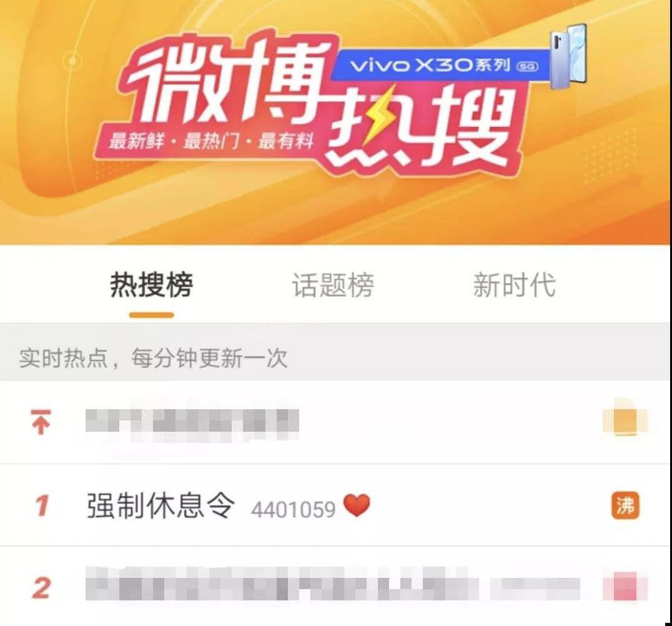Viewport: 672px width, 626px height.
Task: Tap the blurred pink badge on row 2
Action: [x=625, y=587]
